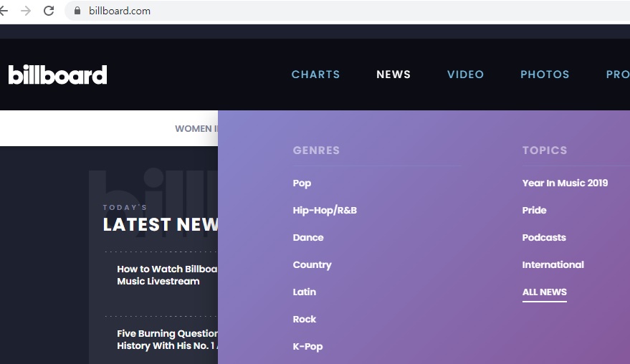Open Country genre news
This screenshot has height=364, width=630.
[312, 265]
